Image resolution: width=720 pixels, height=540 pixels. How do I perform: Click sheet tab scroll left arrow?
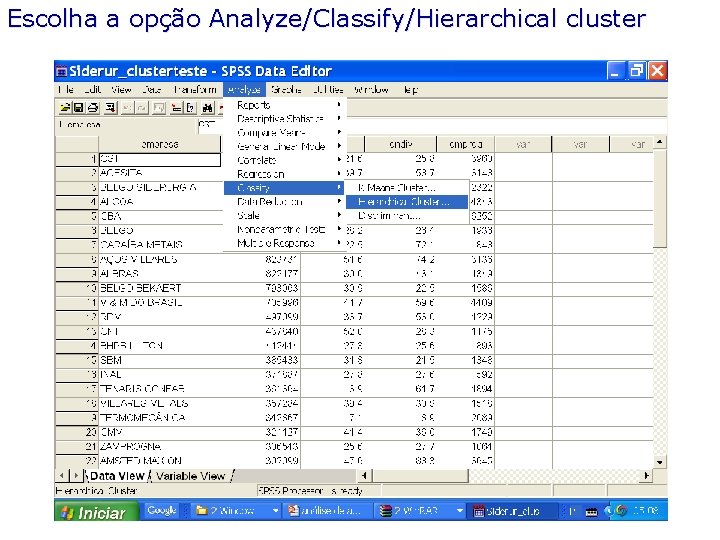click(x=62, y=476)
